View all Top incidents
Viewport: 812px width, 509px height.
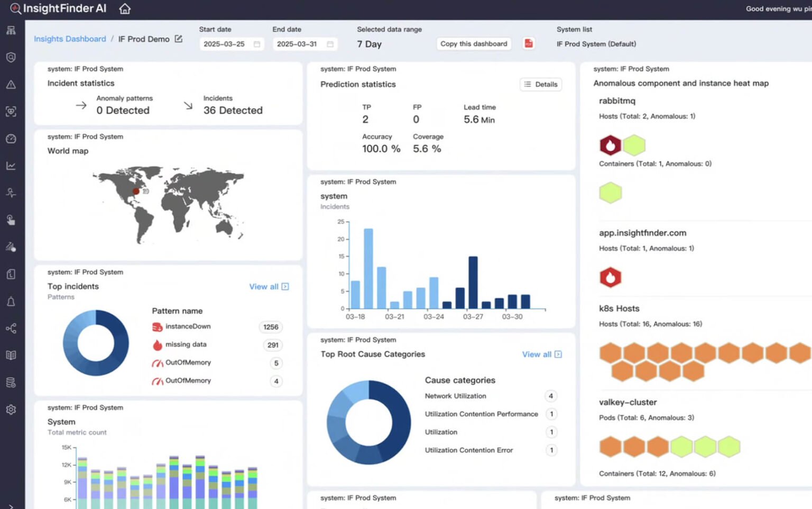(x=269, y=287)
